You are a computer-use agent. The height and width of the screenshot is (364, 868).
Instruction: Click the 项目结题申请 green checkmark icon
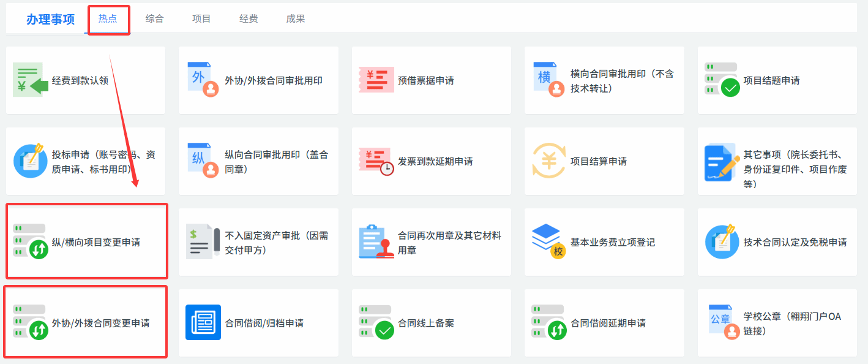click(x=722, y=80)
